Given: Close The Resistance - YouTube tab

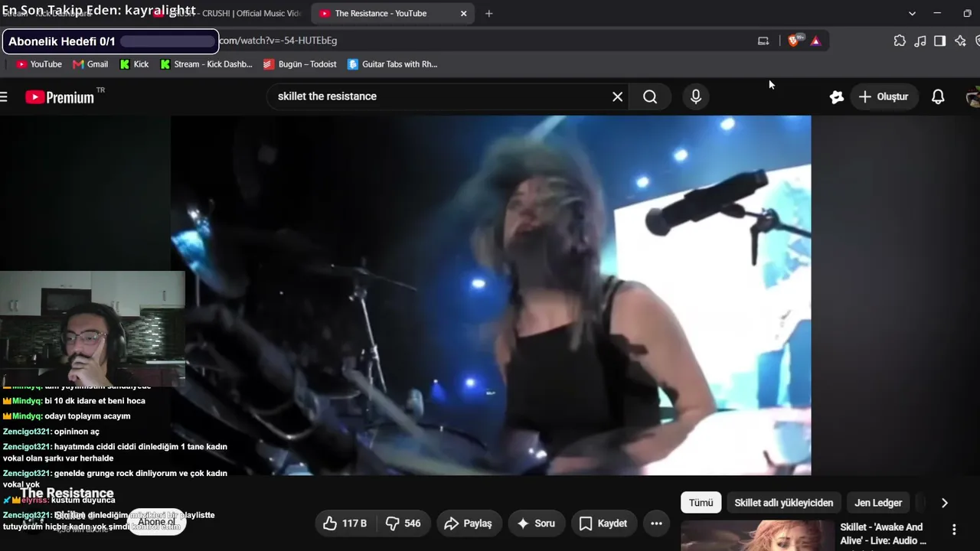Looking at the screenshot, I should [x=463, y=14].
